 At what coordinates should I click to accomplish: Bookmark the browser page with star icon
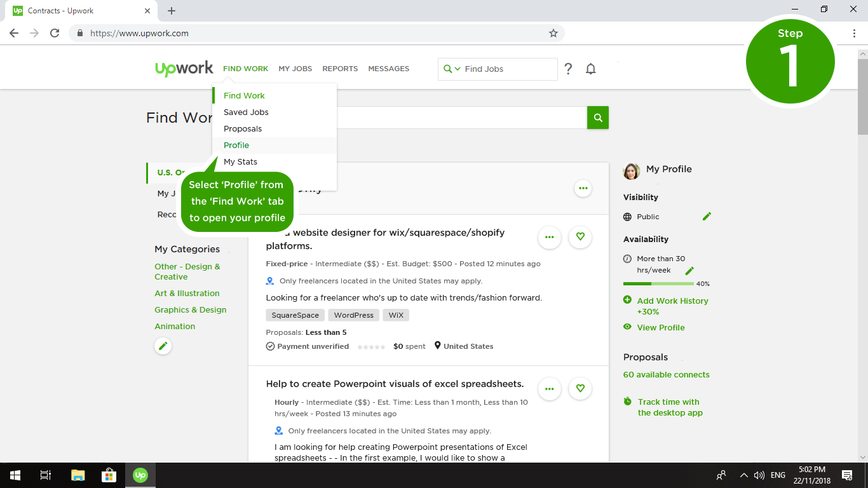coord(553,33)
